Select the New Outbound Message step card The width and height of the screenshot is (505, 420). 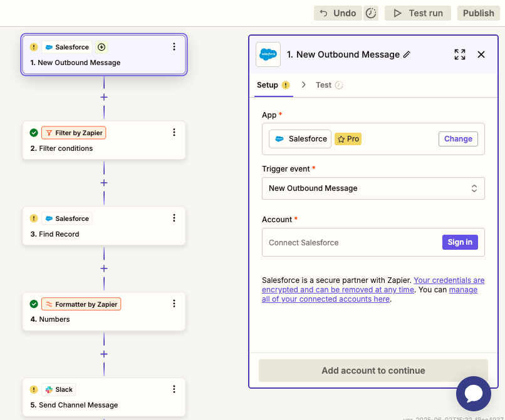pyautogui.click(x=104, y=54)
